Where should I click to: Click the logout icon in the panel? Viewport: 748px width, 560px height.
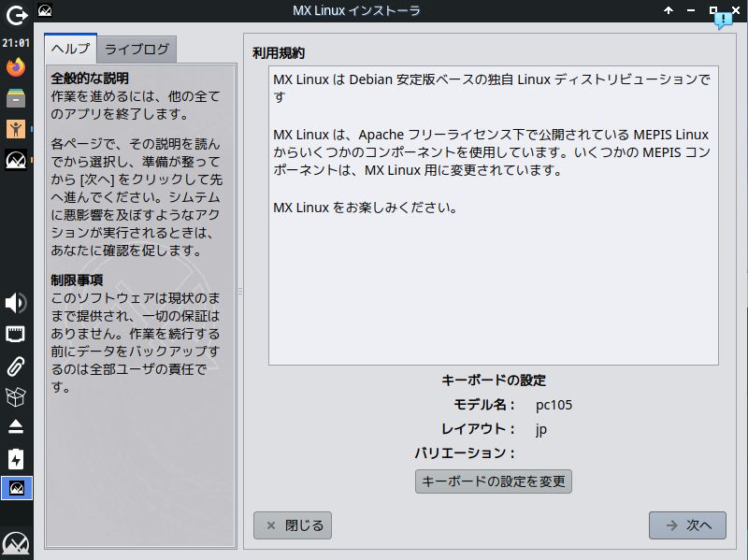pyautogui.click(x=16, y=15)
